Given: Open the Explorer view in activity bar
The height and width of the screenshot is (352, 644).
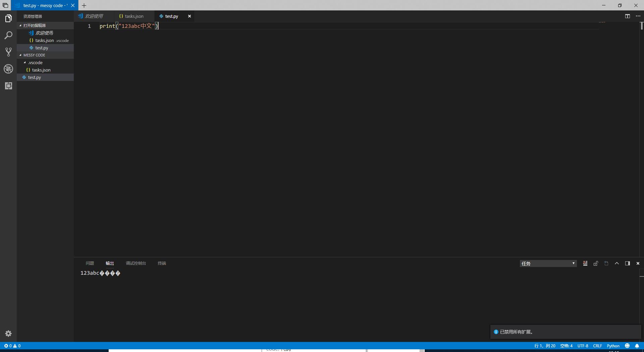Looking at the screenshot, I should pos(8,18).
